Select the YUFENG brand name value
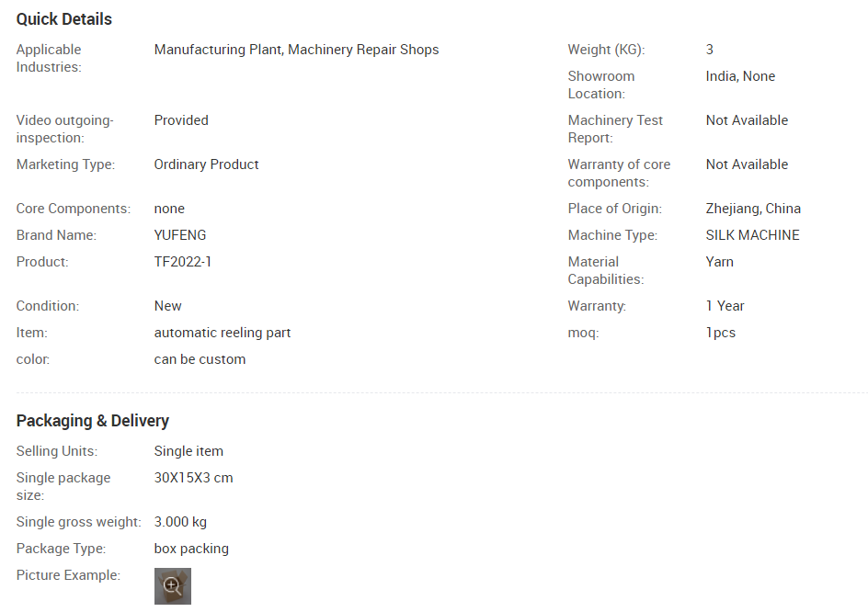Image resolution: width=868 pixels, height=612 pixels. 180,235
